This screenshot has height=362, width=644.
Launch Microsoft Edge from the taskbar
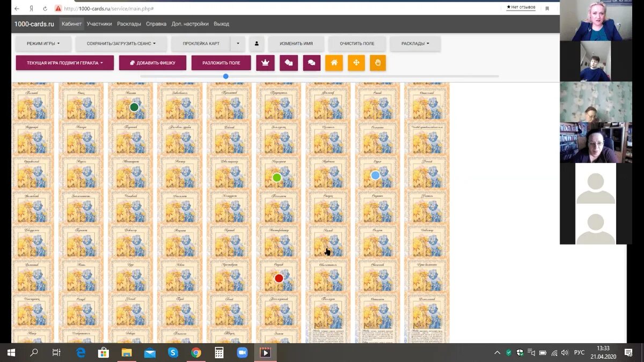pyautogui.click(x=80, y=352)
